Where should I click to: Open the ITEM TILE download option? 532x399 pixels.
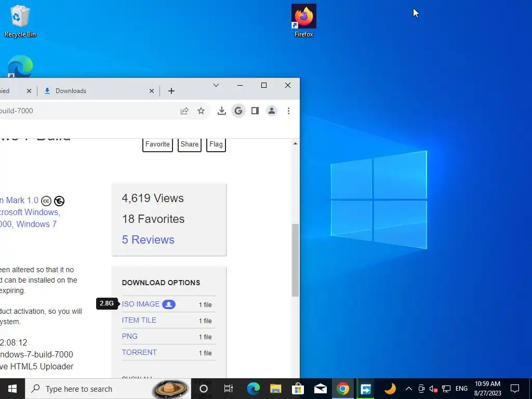pyautogui.click(x=139, y=320)
